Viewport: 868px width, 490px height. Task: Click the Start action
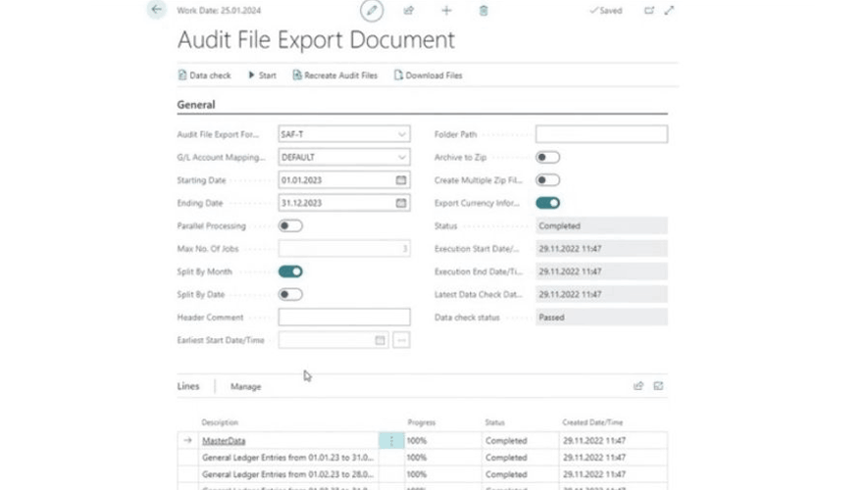262,75
